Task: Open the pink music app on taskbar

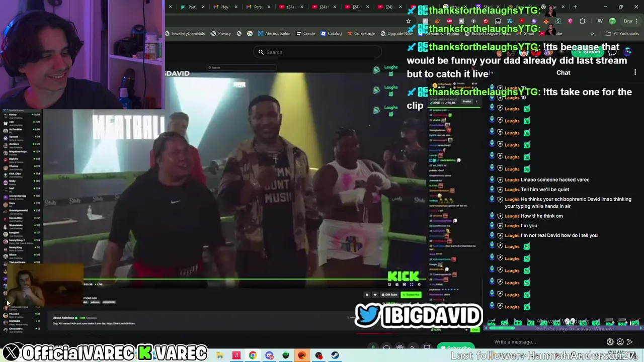Action: [236, 355]
